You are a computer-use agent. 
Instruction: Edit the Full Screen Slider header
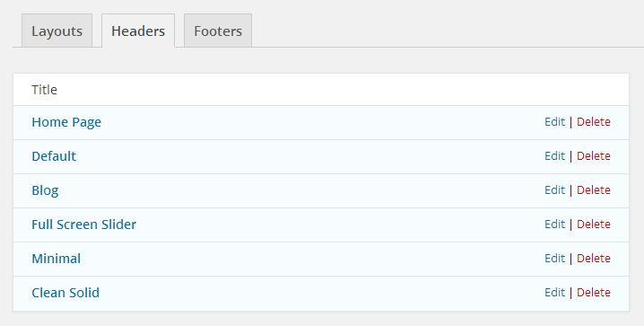point(554,224)
